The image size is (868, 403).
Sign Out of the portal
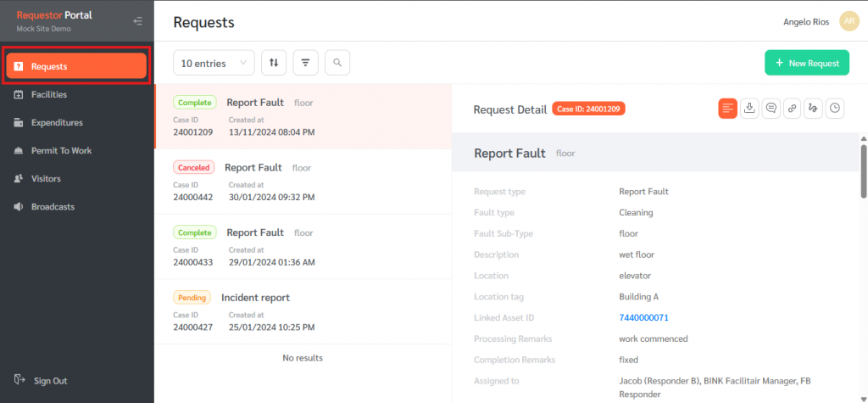[50, 381]
